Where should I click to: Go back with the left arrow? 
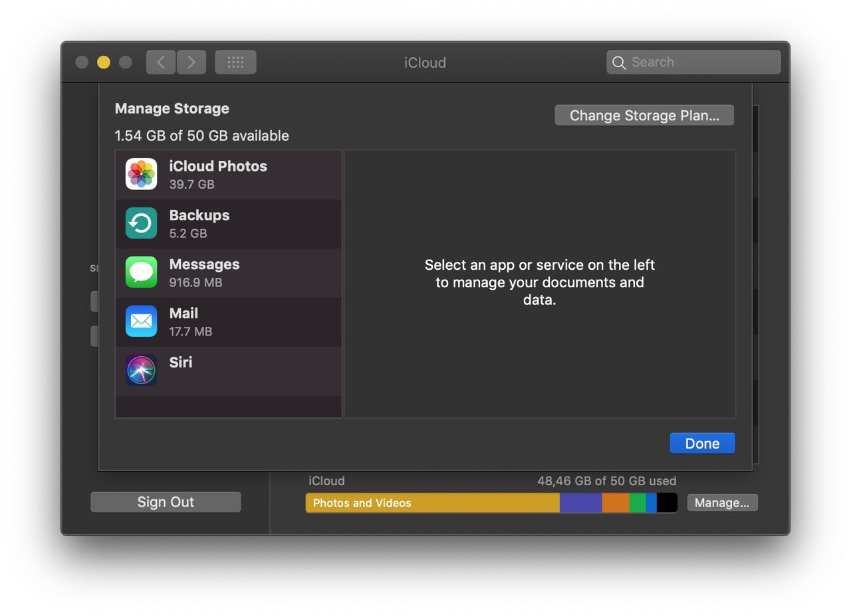pos(161,62)
